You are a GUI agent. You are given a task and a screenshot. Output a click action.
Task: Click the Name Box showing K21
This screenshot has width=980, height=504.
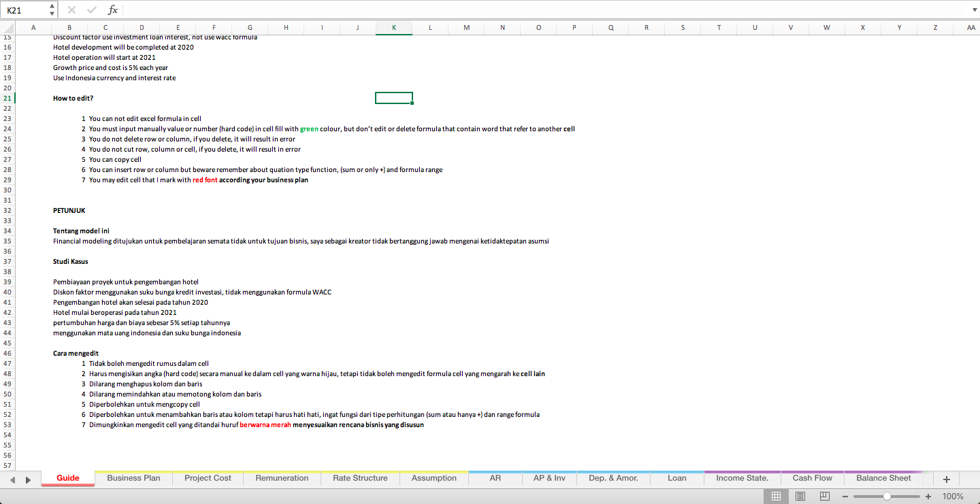coord(26,10)
